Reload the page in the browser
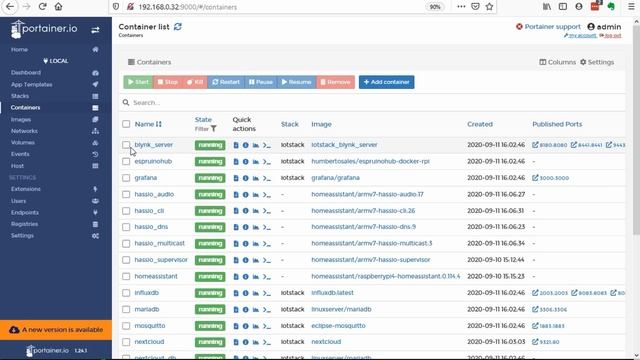The height and width of the screenshot is (360, 640). pos(42,7)
